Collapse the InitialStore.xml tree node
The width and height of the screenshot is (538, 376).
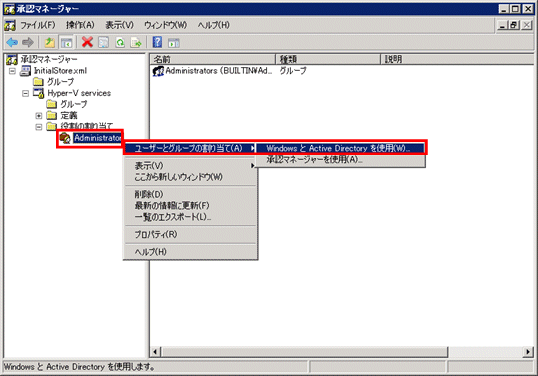13,71
